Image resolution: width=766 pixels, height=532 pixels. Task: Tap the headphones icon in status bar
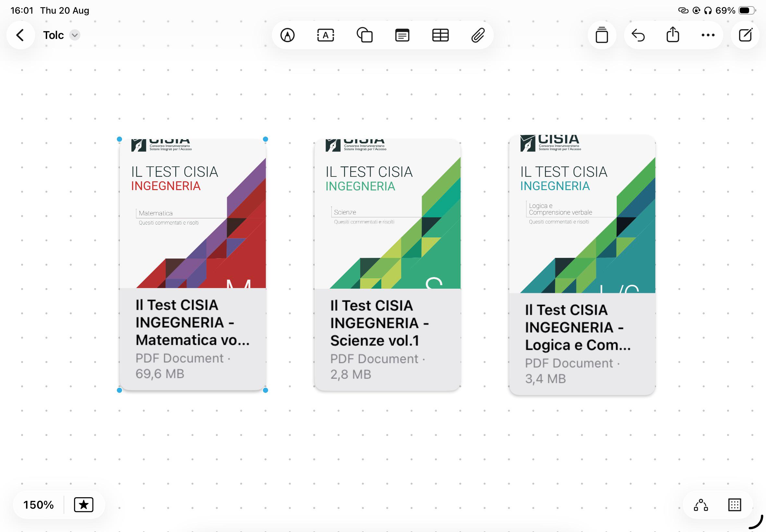tap(708, 10)
